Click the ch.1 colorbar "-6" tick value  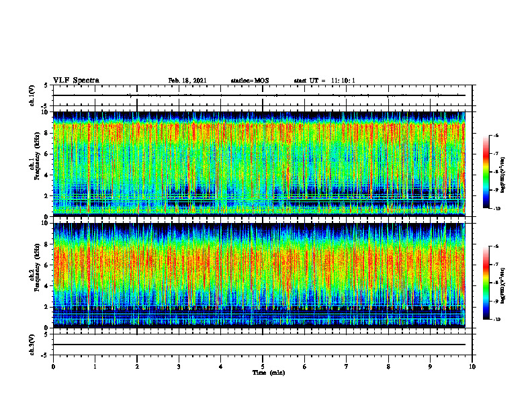click(x=496, y=135)
